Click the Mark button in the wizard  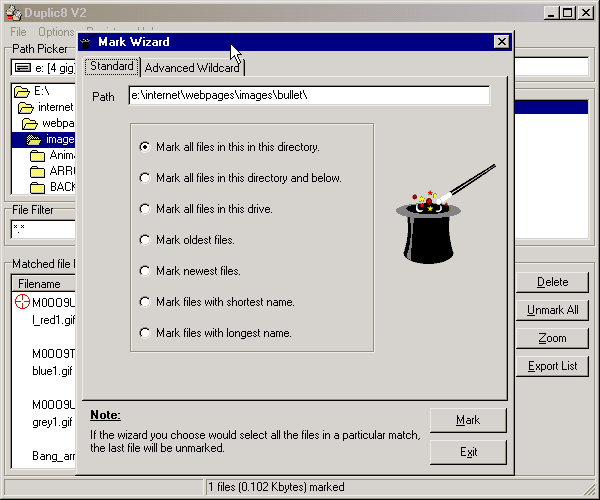click(x=468, y=420)
